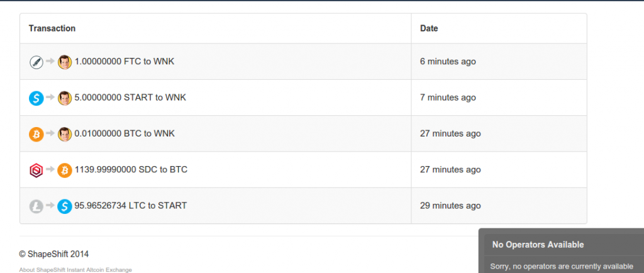The height and width of the screenshot is (273, 644).
Task: Select the Transaction column header
Action: [52, 28]
